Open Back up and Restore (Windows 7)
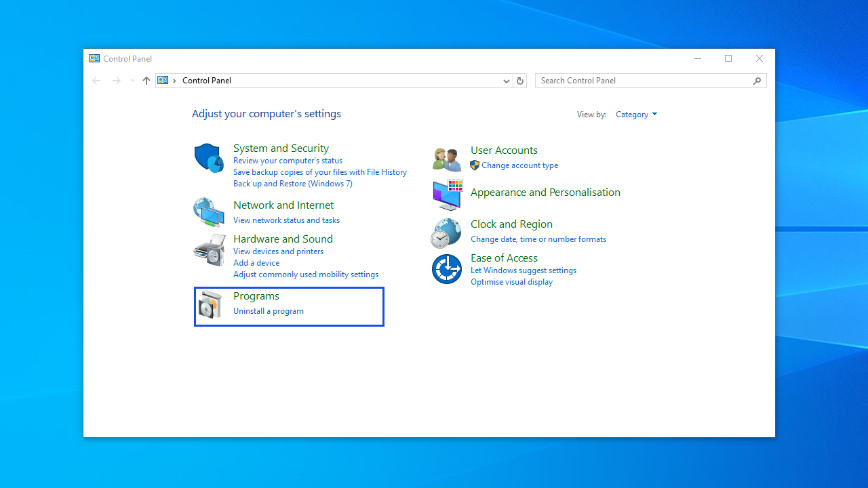The image size is (868, 488). pyautogui.click(x=293, y=184)
